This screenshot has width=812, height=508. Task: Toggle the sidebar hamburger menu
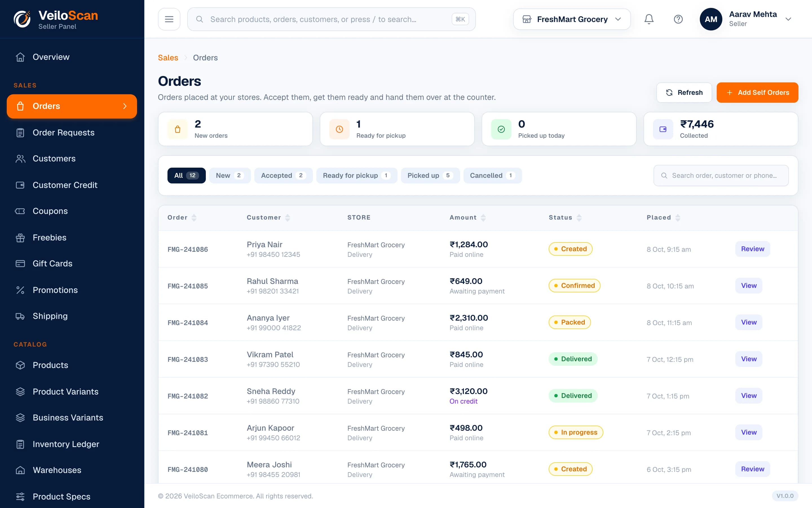[169, 19]
